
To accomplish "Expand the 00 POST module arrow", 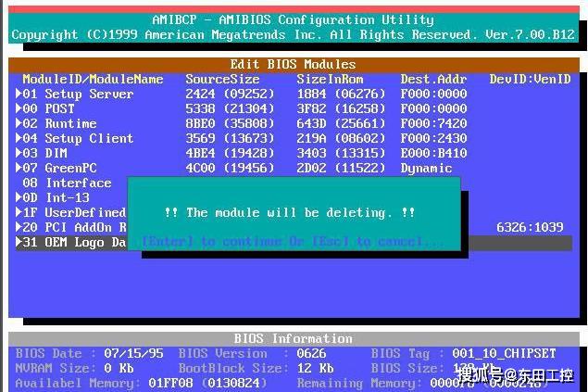I will click(19, 108).
